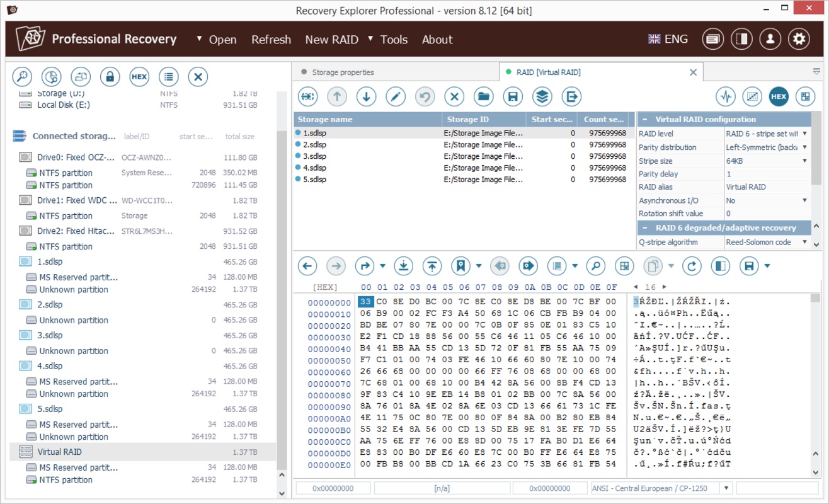Click the move component down arrow icon
Image resolution: width=829 pixels, height=504 pixels.
pos(366,96)
